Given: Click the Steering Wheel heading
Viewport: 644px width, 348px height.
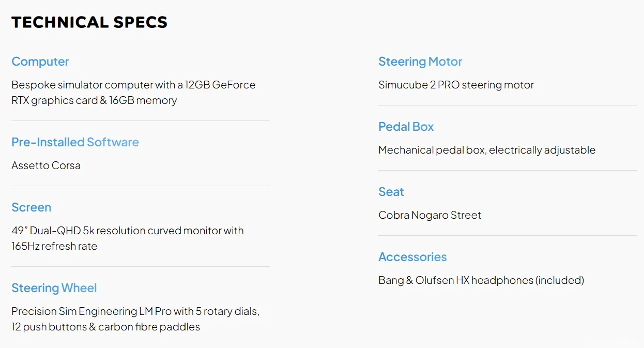Looking at the screenshot, I should (54, 288).
